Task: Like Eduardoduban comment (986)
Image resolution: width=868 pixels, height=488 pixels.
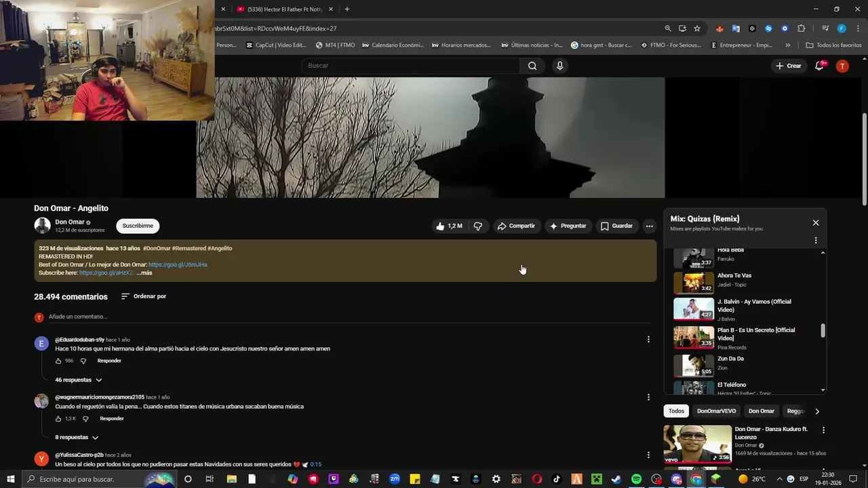Action: point(58,361)
